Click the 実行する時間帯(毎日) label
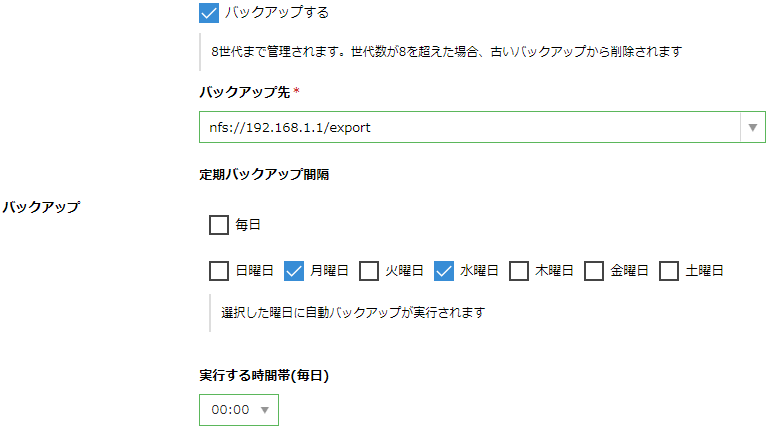The width and height of the screenshot is (769, 429). [264, 376]
